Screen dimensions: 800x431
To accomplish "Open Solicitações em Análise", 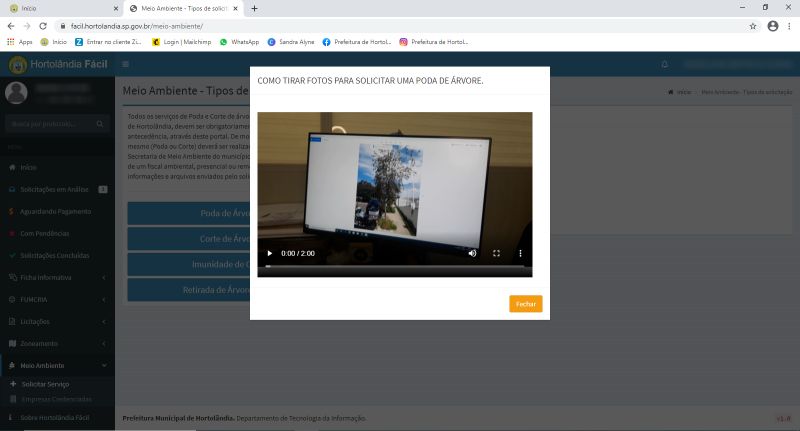I will click(56, 189).
